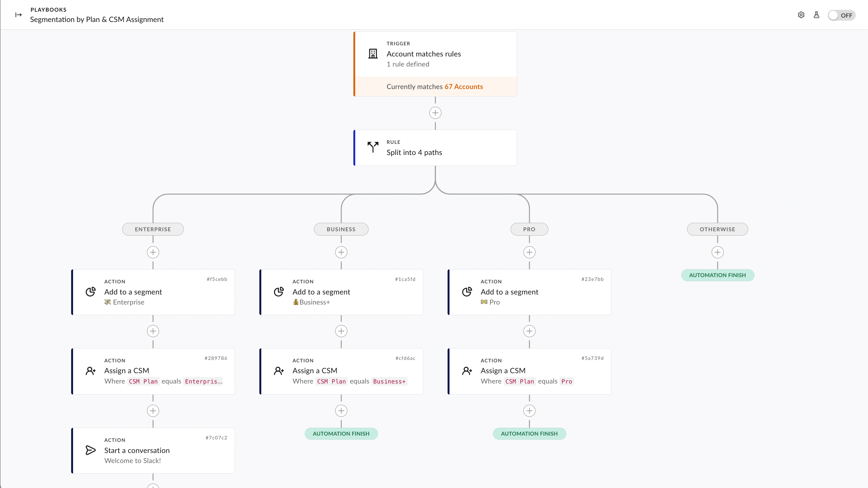Click the test lab flask icon

coord(816,15)
